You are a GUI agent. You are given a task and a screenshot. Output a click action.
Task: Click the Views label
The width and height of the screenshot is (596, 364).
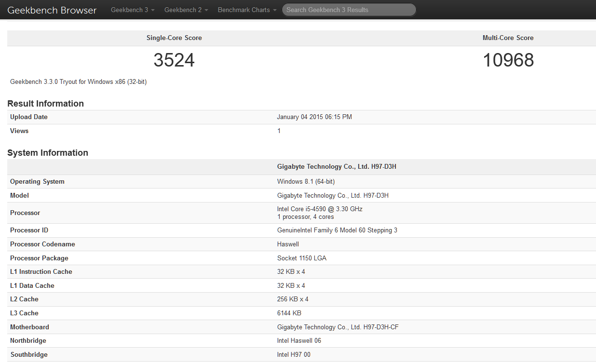click(19, 131)
